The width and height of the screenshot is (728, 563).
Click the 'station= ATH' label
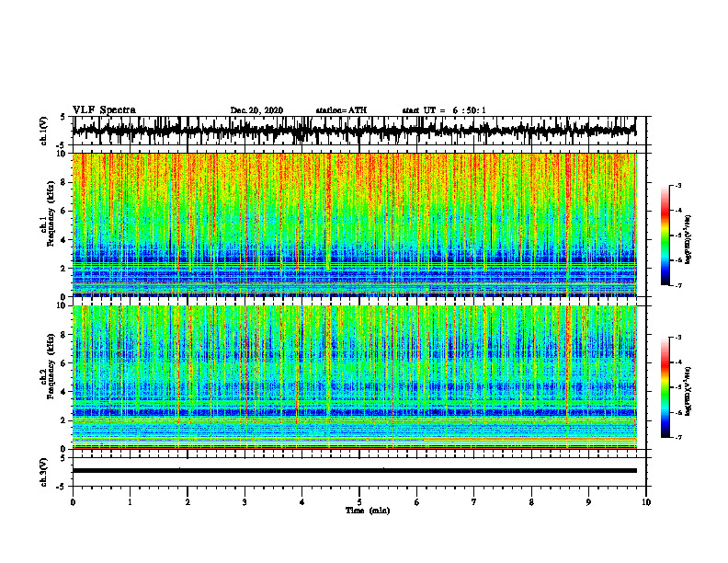pyautogui.click(x=341, y=110)
